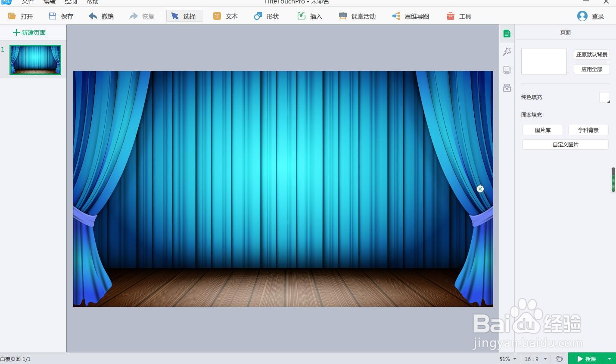Click the 页面 panel header
This screenshot has width=616, height=364.
point(566,32)
